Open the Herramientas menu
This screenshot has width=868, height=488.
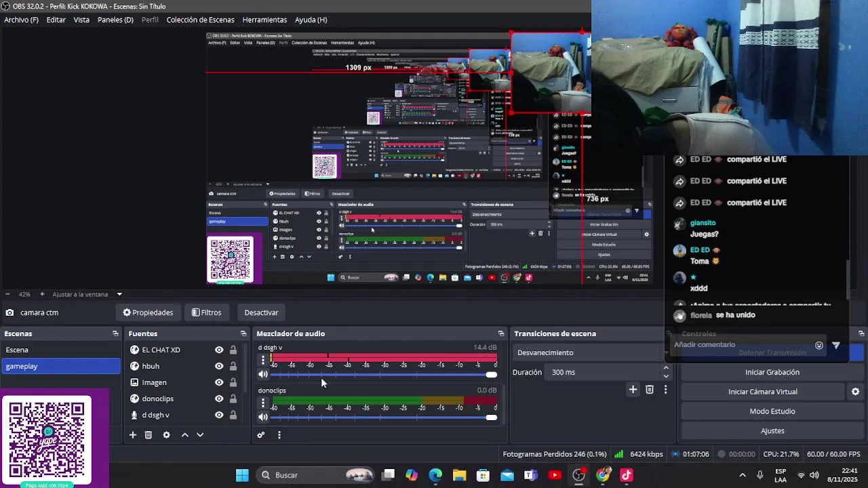[x=264, y=20]
